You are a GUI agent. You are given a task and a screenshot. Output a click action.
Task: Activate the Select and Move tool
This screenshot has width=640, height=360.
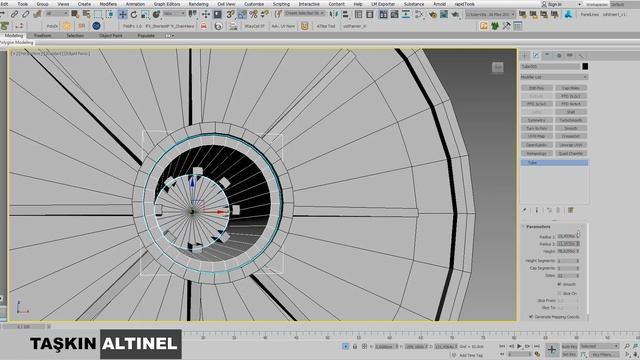click(x=122, y=15)
